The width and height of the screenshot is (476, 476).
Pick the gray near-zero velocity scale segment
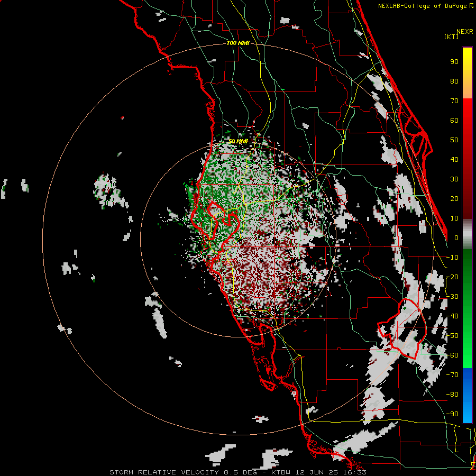click(x=467, y=234)
